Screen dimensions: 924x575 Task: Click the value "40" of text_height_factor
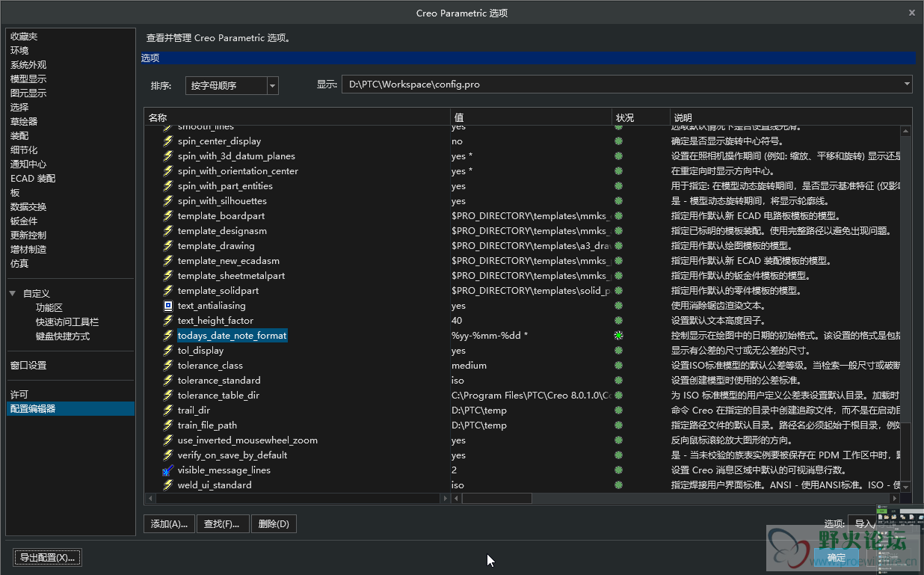[x=457, y=321]
